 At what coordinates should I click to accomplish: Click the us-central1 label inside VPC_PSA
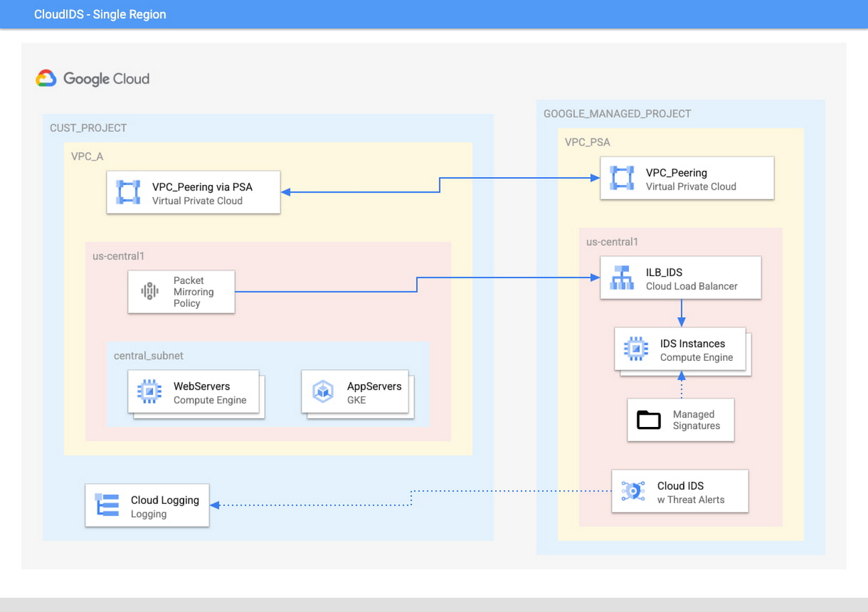tap(612, 241)
